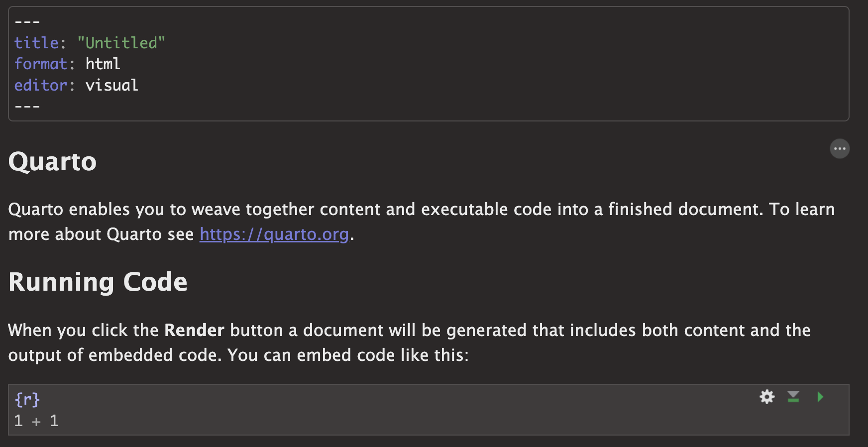The image size is (868, 447).
Task: Run all chunks above icon
Action: pyautogui.click(x=793, y=397)
